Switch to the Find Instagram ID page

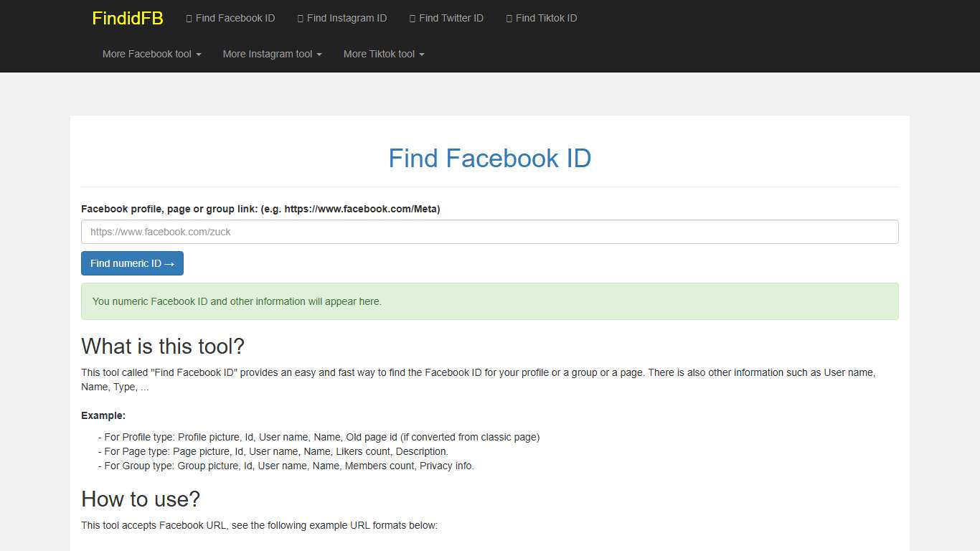[347, 18]
